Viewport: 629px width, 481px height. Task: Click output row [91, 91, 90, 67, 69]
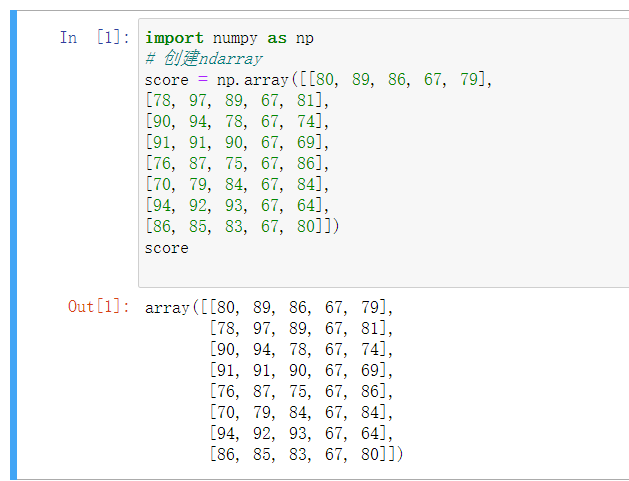click(x=301, y=370)
